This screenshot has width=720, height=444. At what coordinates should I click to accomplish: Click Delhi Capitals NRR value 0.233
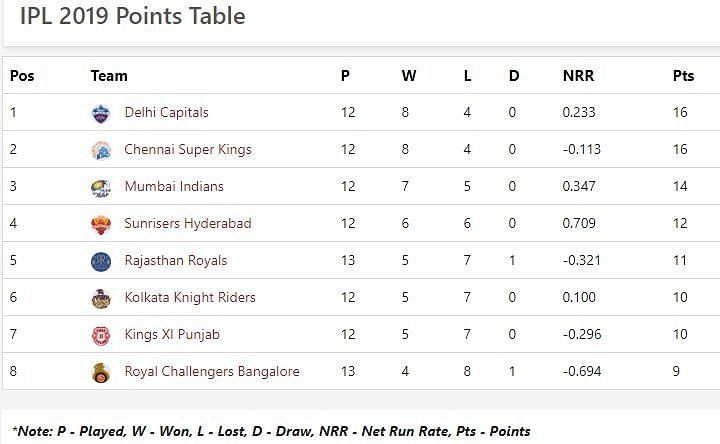click(579, 113)
